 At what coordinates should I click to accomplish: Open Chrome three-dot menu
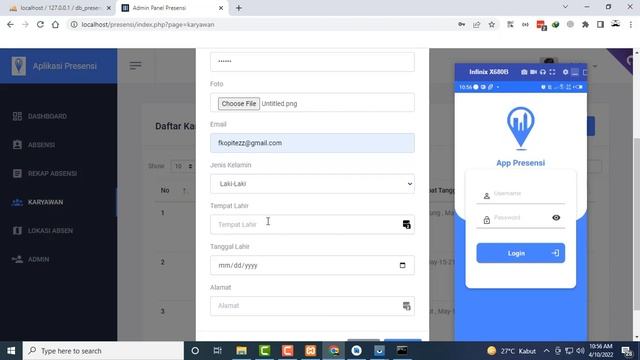click(631, 24)
